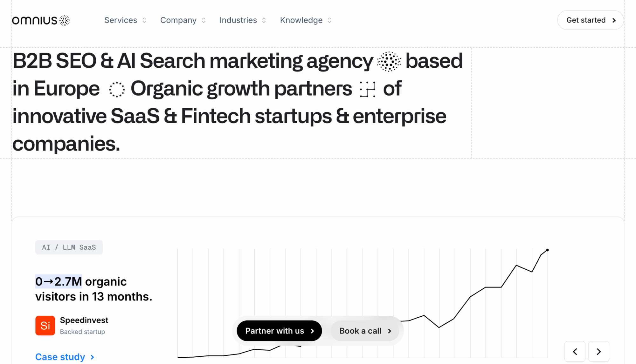Expand the Industries dropdown chevron
Screen dimensions: 636x364
tap(264, 20)
